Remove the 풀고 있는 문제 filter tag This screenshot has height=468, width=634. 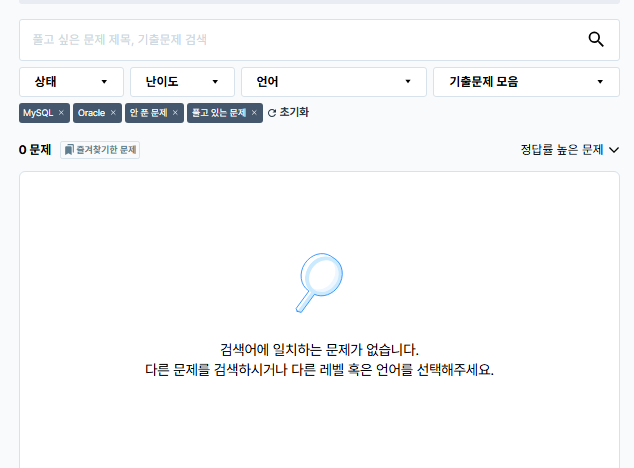click(x=254, y=112)
